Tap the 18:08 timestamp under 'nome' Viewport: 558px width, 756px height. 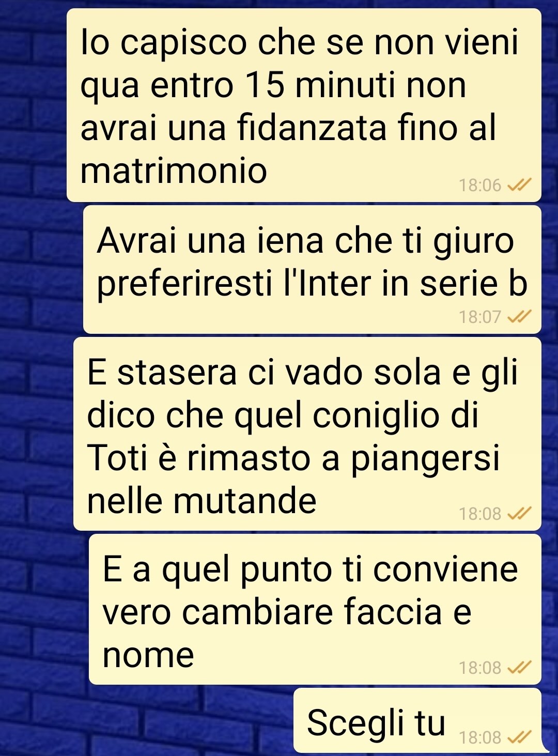(x=480, y=668)
